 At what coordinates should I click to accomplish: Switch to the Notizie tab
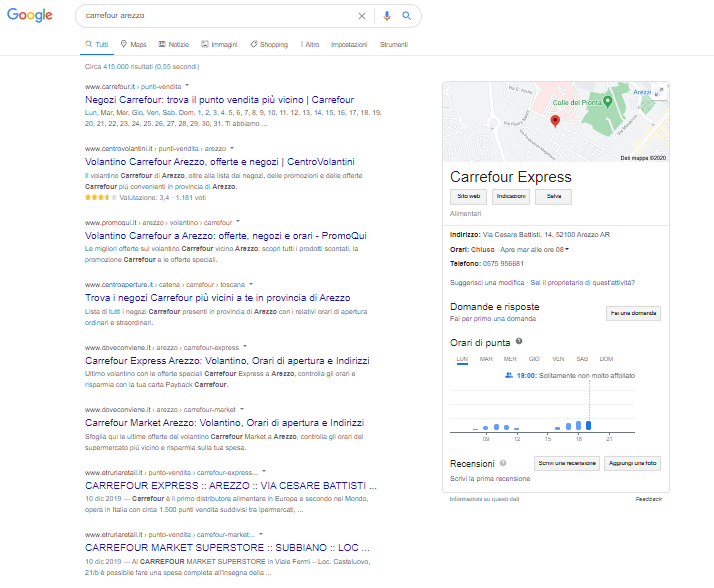[173, 44]
